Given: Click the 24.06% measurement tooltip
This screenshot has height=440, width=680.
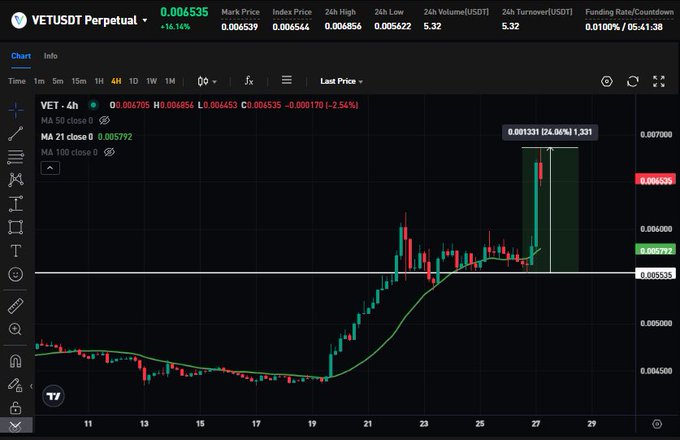Looking at the screenshot, I should pos(550,132).
